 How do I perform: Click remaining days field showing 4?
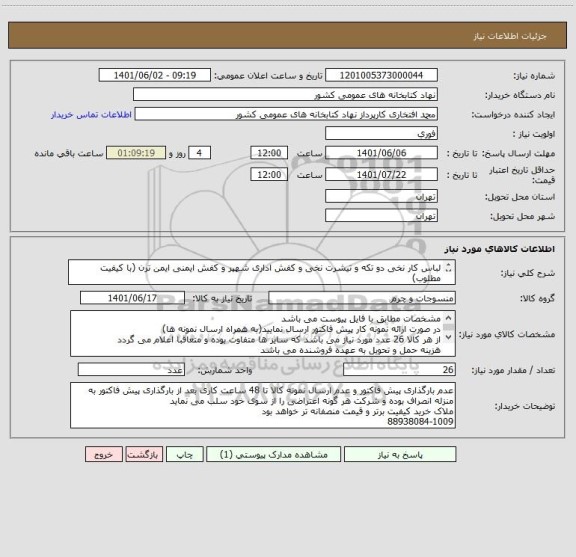199,153
